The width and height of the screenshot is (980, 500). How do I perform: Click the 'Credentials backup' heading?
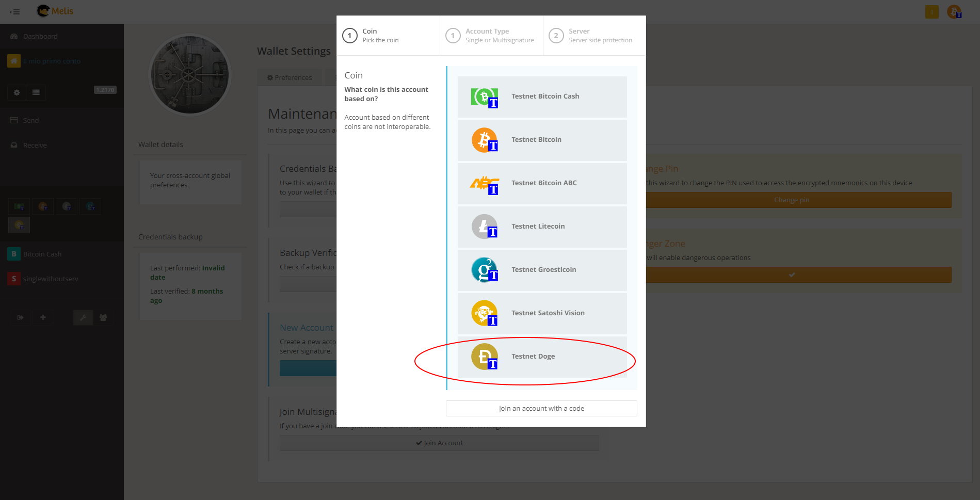click(170, 237)
